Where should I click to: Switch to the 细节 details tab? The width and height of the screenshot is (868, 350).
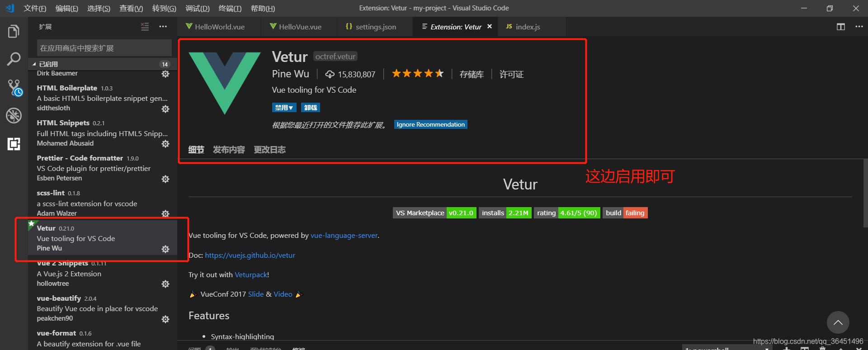[x=196, y=150]
